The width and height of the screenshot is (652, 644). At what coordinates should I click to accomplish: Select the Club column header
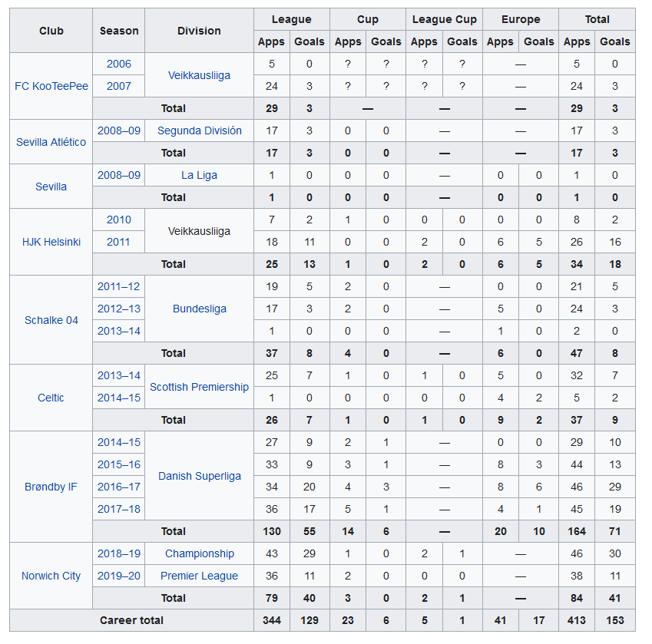51,31
